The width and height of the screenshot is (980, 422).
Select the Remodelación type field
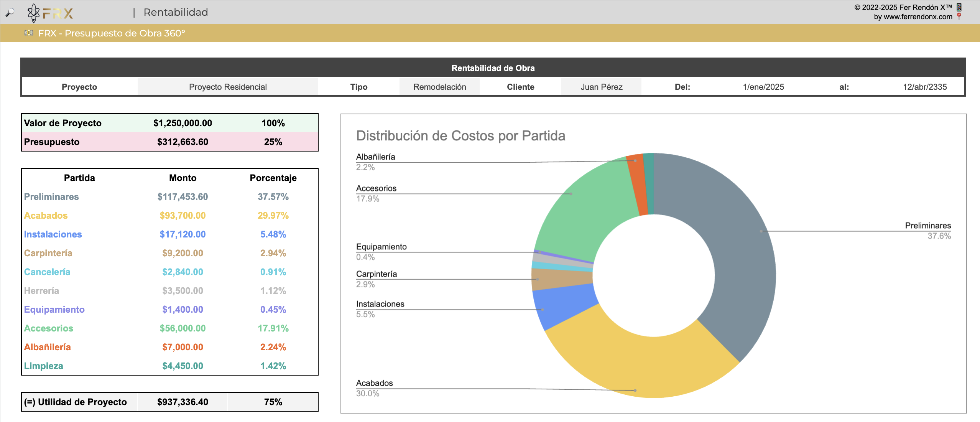(x=439, y=87)
